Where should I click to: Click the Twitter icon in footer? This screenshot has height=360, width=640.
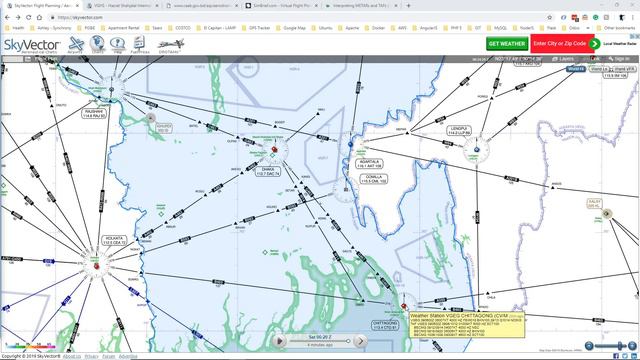click(x=624, y=356)
